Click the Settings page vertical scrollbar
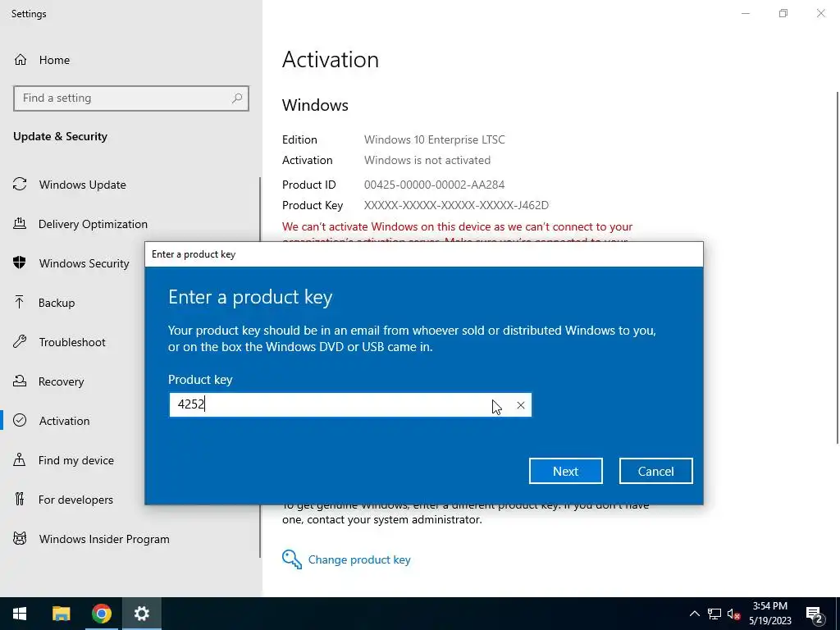The width and height of the screenshot is (840, 630). click(x=838, y=268)
